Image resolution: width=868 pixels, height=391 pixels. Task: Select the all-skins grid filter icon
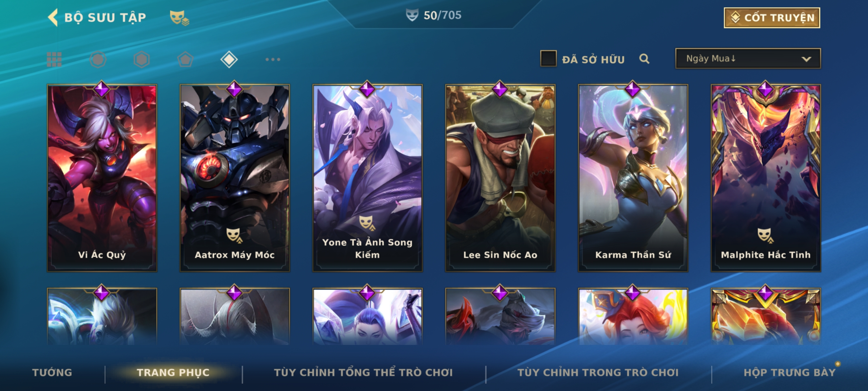click(54, 59)
